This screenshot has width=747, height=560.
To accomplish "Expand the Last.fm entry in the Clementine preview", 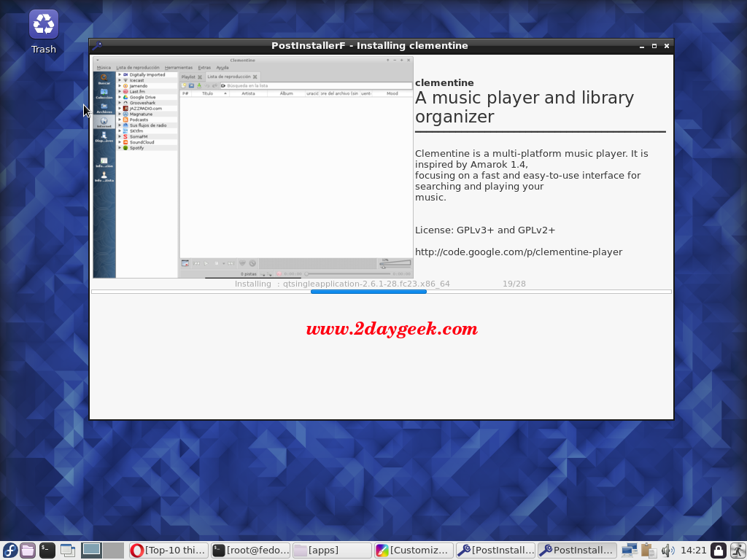I will tap(120, 91).
